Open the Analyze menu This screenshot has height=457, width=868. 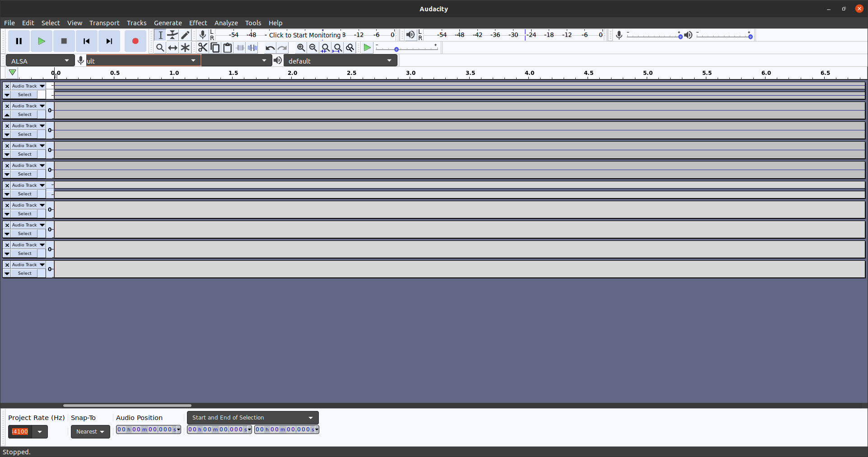(226, 23)
